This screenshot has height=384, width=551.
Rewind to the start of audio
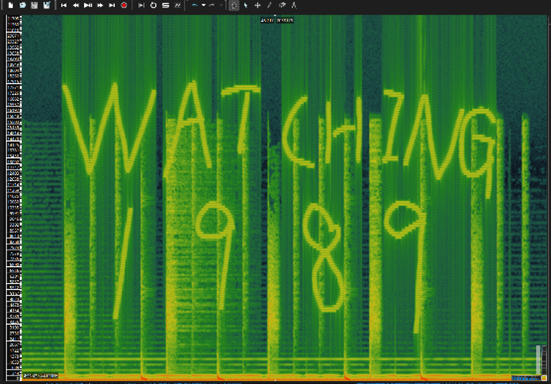click(x=64, y=5)
